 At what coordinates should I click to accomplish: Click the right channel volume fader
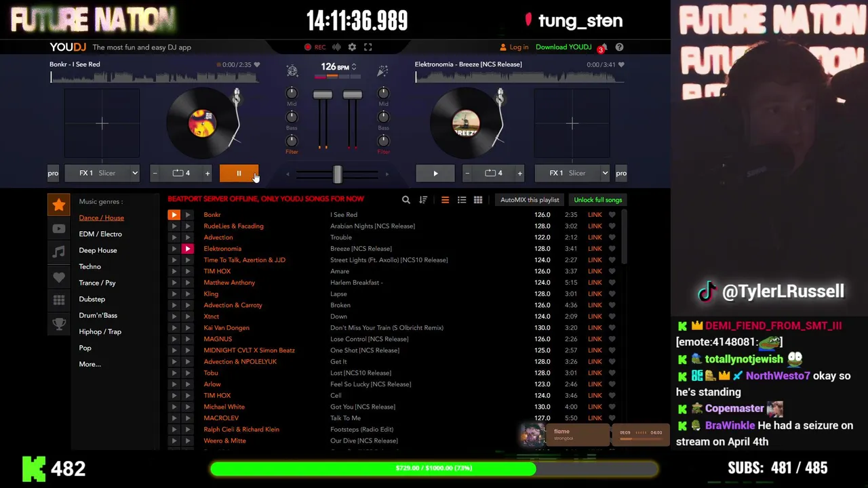(352, 95)
